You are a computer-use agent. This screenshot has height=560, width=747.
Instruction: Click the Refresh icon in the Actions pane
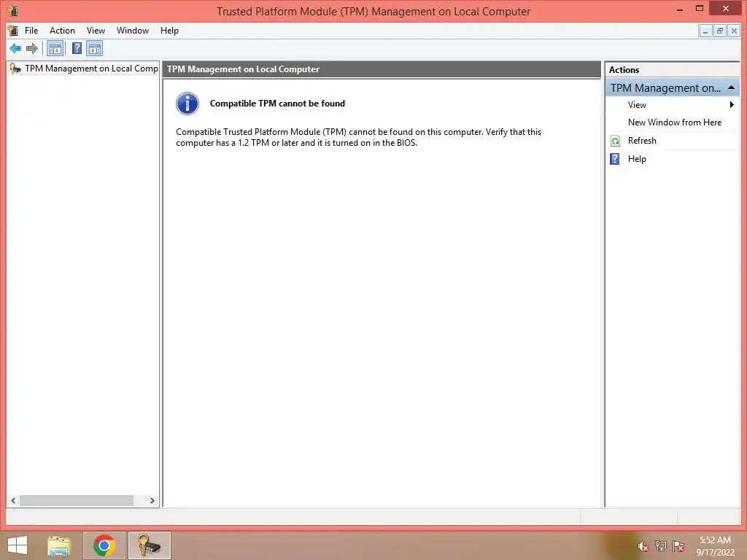click(x=616, y=141)
